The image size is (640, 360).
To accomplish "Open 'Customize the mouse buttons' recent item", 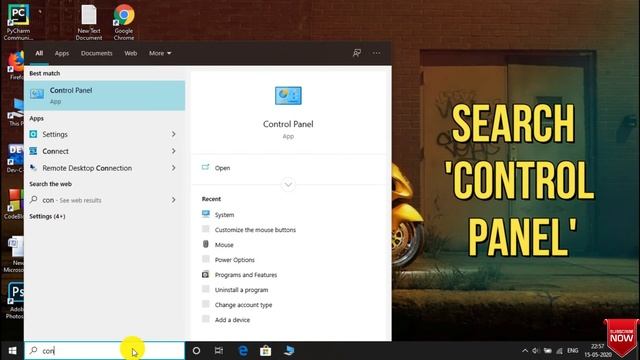I will pos(255,230).
